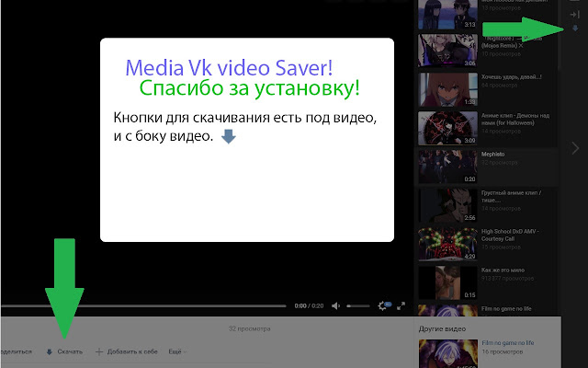This screenshot has width=588, height=368.
Task: Seek along the video progress bar
Action: pyautogui.click(x=143, y=306)
